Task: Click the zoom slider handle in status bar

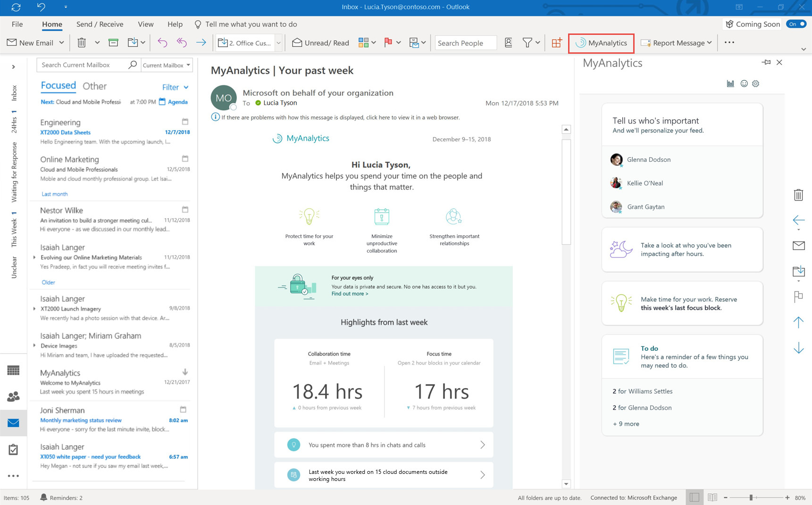Action: 751,497
